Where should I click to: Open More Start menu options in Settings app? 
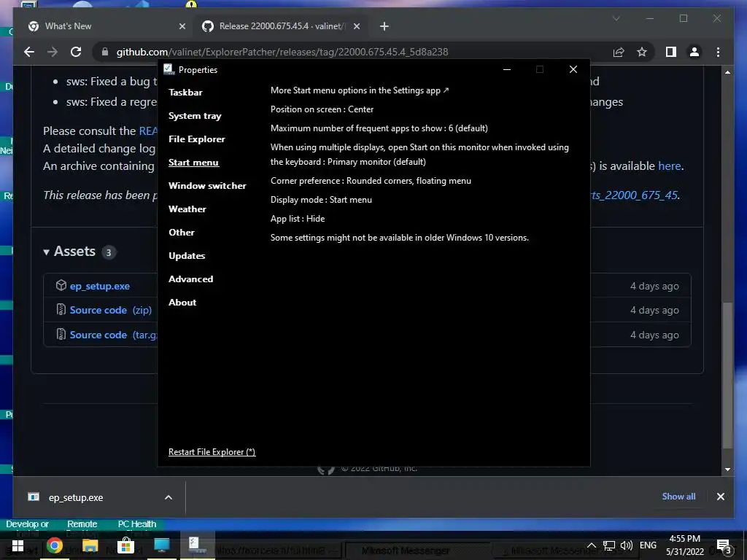pos(360,90)
